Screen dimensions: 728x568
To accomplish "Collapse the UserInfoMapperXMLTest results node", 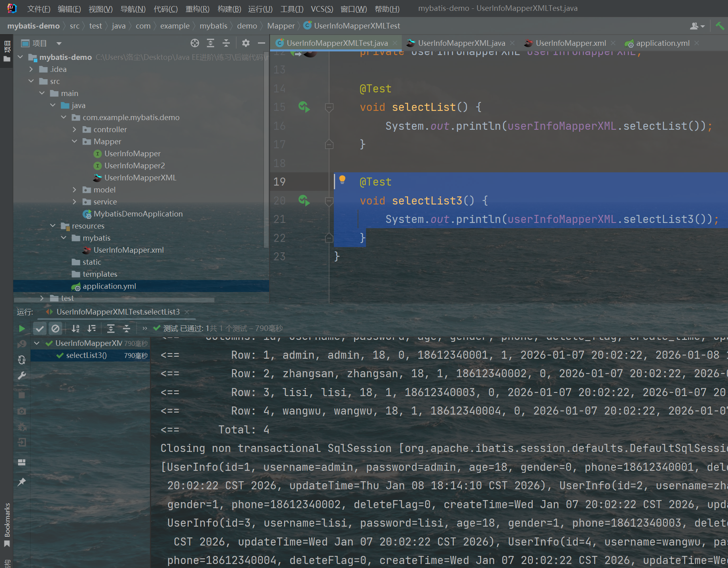I will tap(37, 343).
